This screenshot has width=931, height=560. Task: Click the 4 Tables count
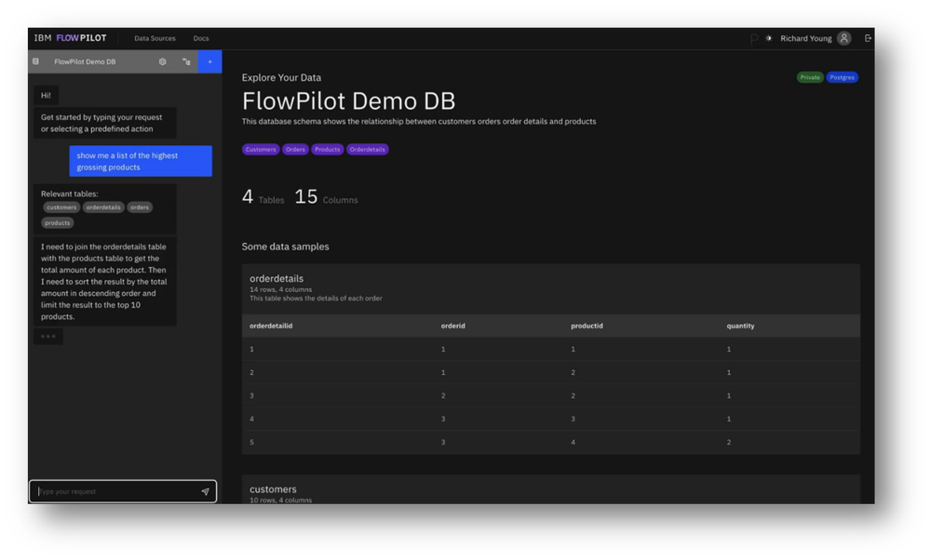click(263, 197)
